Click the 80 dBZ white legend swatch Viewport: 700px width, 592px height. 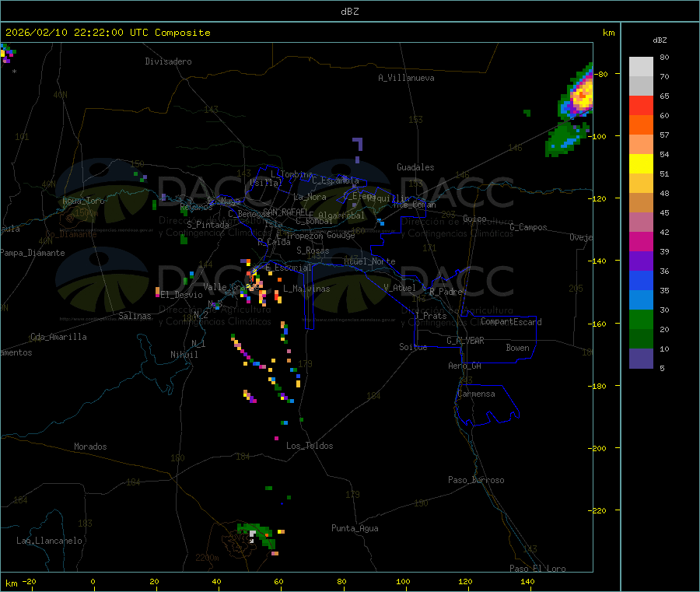pyautogui.click(x=641, y=67)
